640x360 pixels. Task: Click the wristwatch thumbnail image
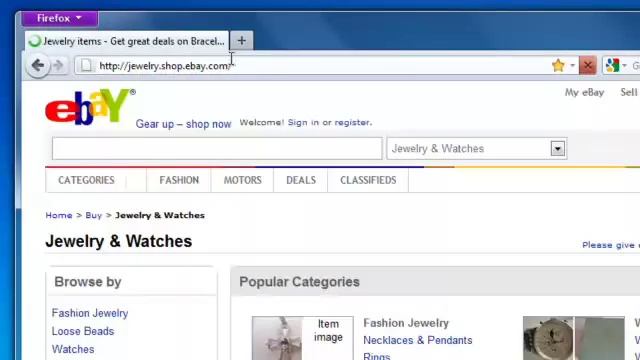pyautogui.click(x=548, y=338)
